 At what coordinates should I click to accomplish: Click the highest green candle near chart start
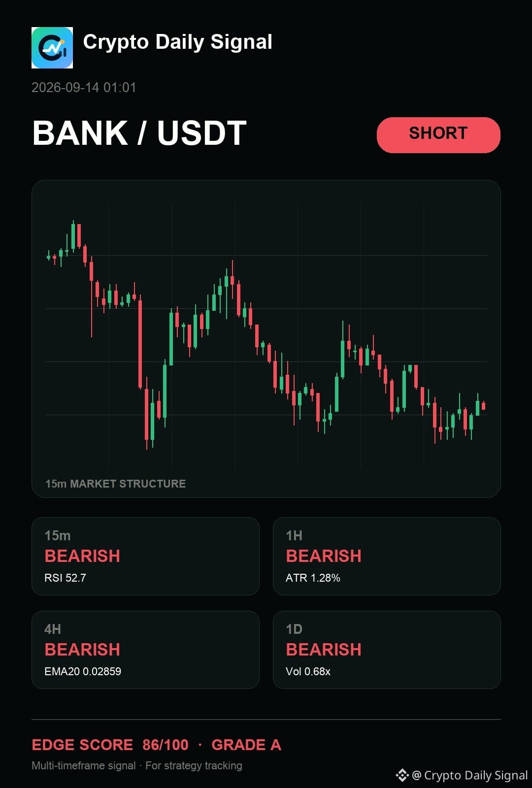point(73,236)
